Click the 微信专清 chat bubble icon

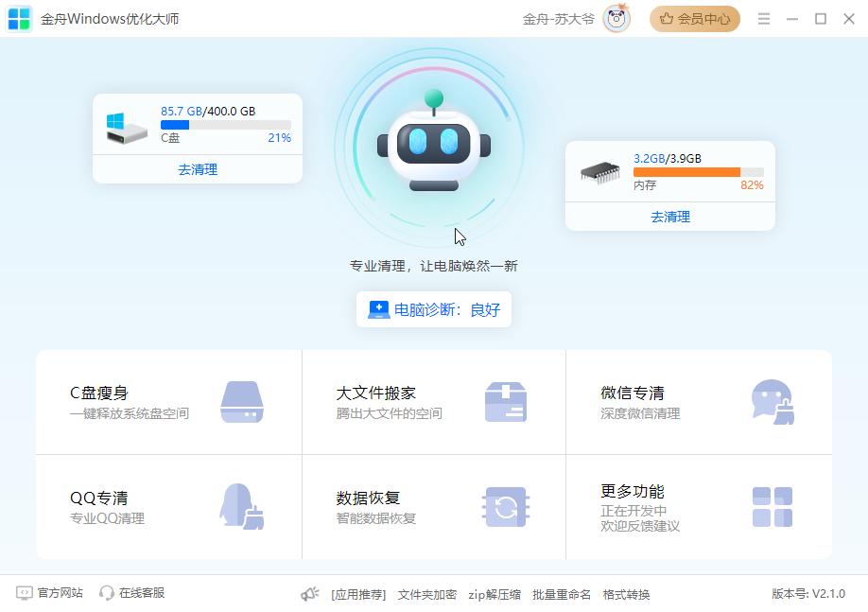(772, 402)
